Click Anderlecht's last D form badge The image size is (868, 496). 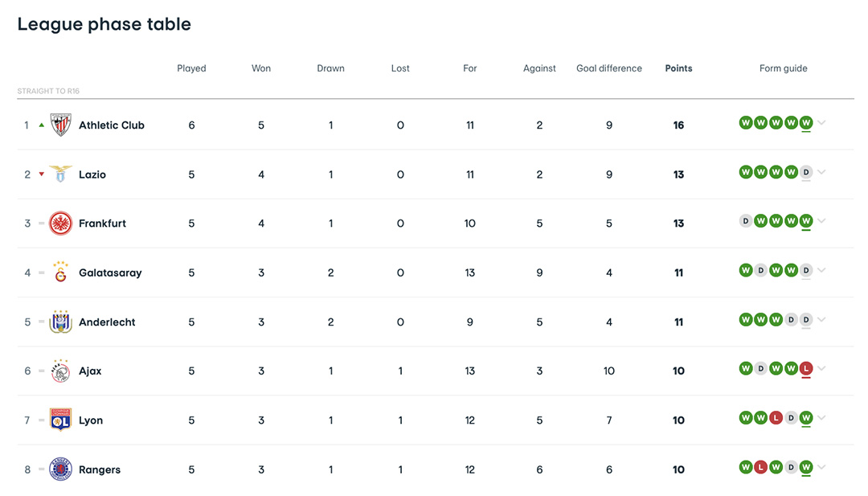(806, 319)
